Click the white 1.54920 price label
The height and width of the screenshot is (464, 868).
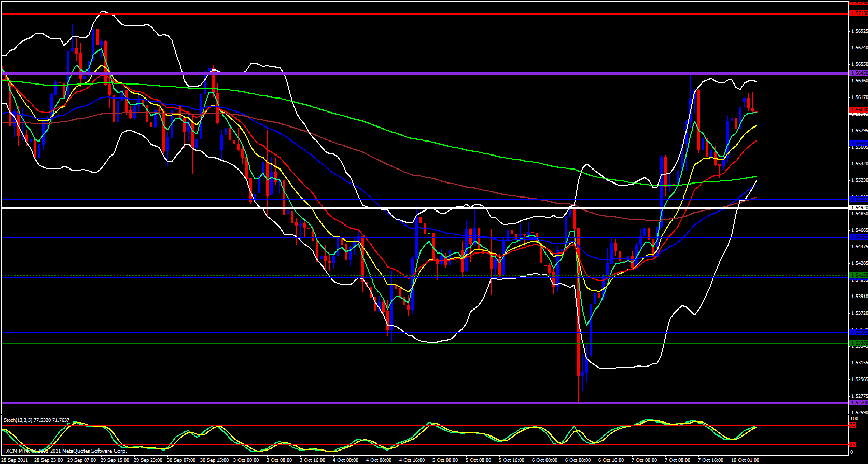click(859, 208)
